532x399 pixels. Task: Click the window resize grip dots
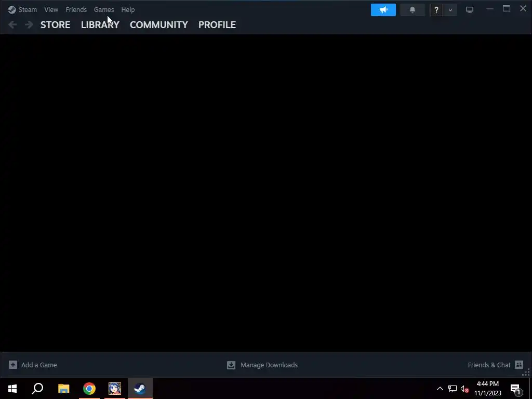click(526, 372)
